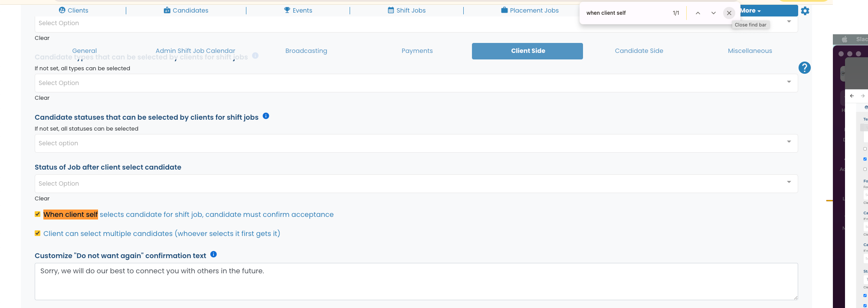Toggle client can select multiple candidates checkbox

point(38,233)
